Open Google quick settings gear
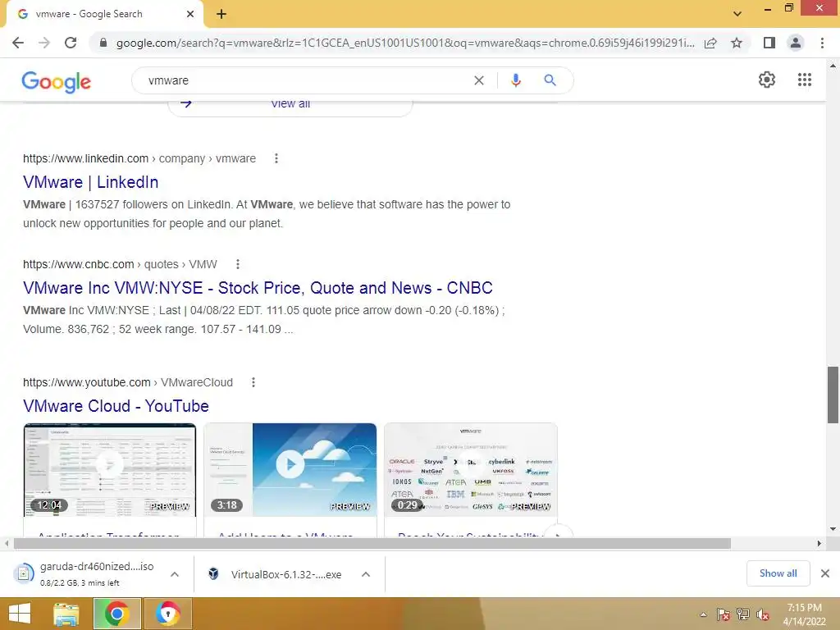 767,80
